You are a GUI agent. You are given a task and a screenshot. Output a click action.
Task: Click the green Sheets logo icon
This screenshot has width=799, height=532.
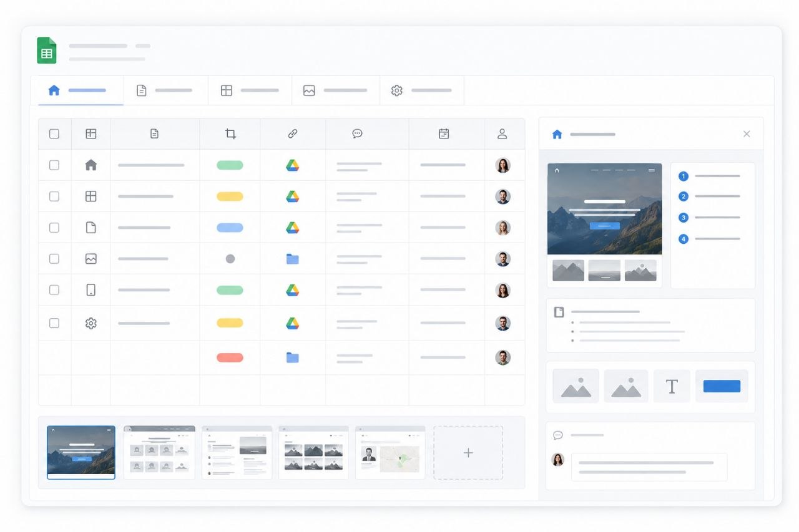47,51
